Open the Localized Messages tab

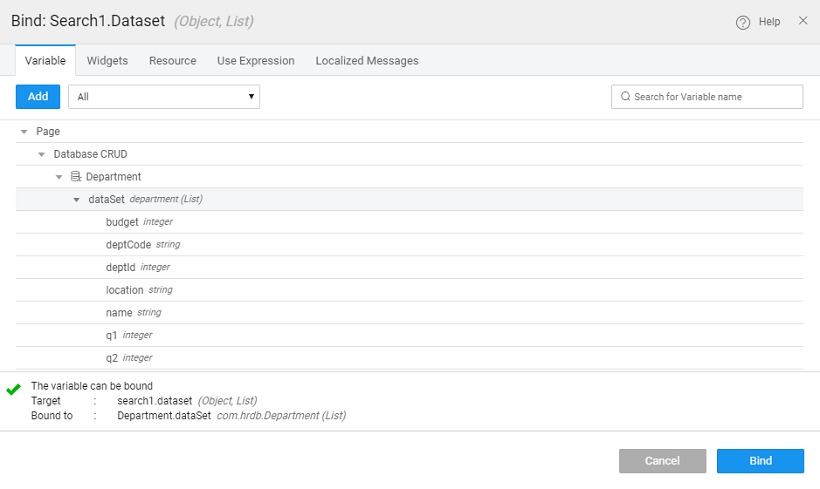pos(366,61)
